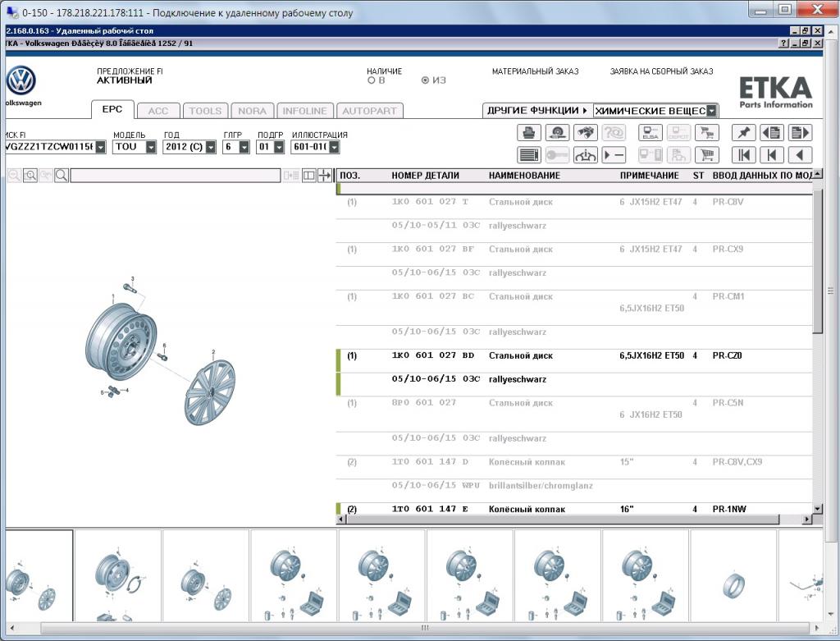Click the parts list horizontal scrollbar thumb

click(x=563, y=520)
